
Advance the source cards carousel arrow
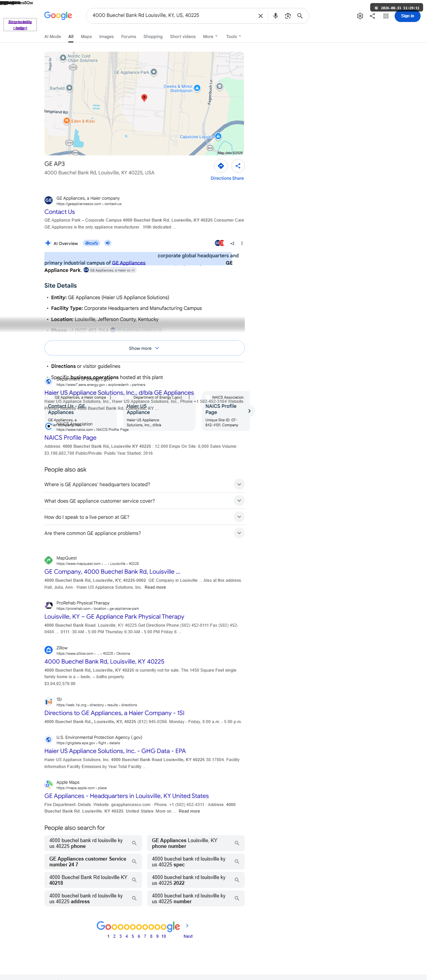click(249, 411)
